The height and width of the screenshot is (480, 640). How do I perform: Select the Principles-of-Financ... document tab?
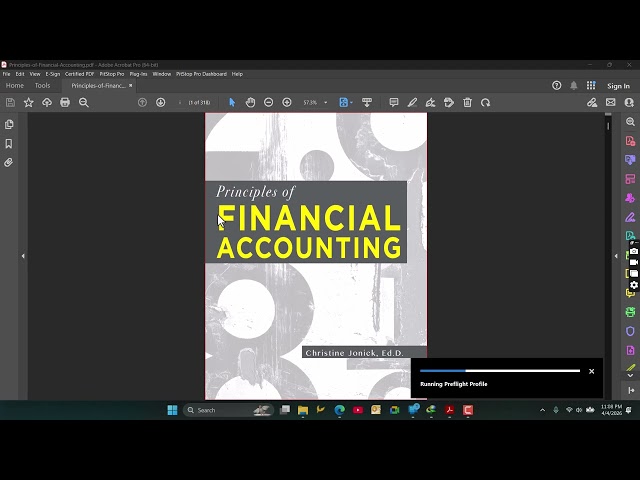[x=98, y=86]
